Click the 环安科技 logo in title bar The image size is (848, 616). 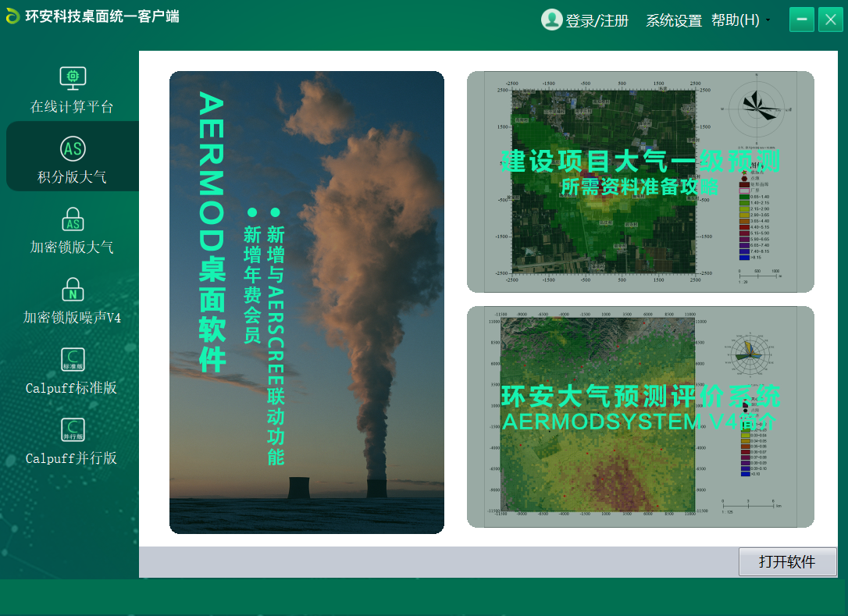[12, 16]
